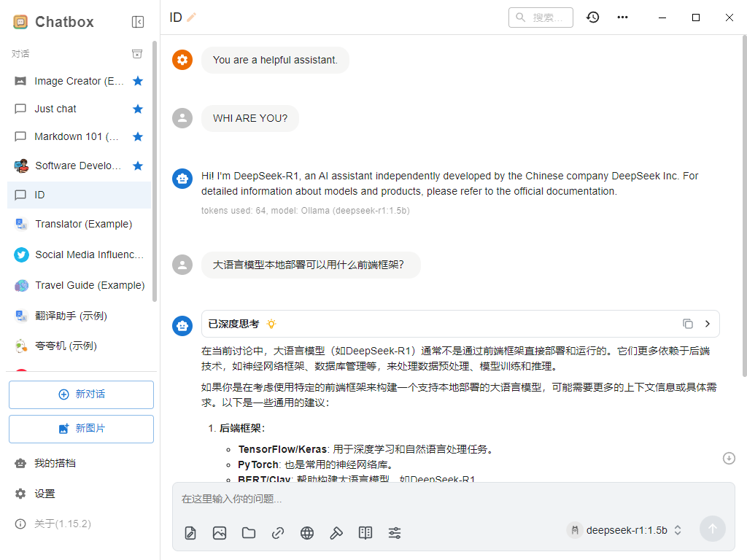Click the Translator (Example) conversation icon
The image size is (747, 560).
[21, 224]
